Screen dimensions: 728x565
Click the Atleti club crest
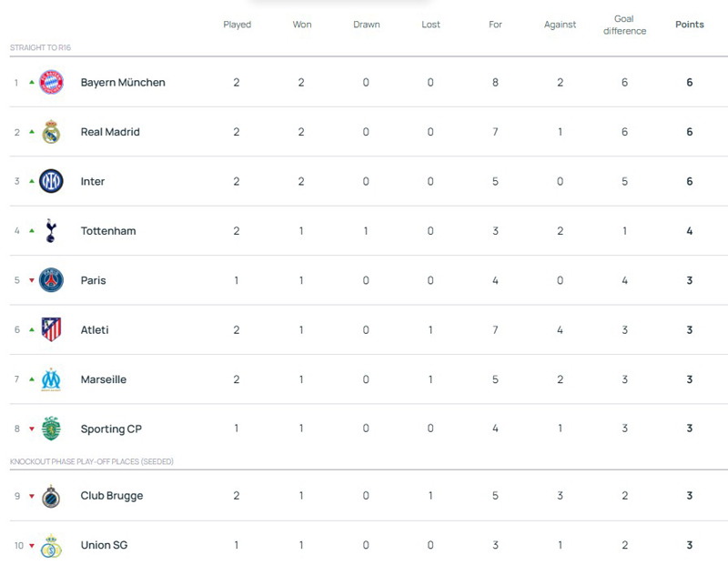pyautogui.click(x=51, y=330)
